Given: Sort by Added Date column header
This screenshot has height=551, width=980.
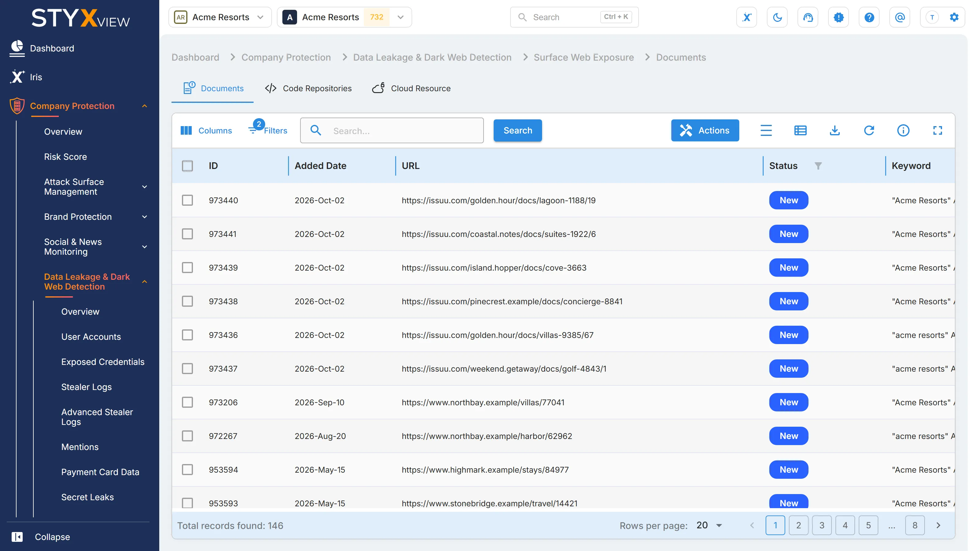Looking at the screenshot, I should pos(320,166).
